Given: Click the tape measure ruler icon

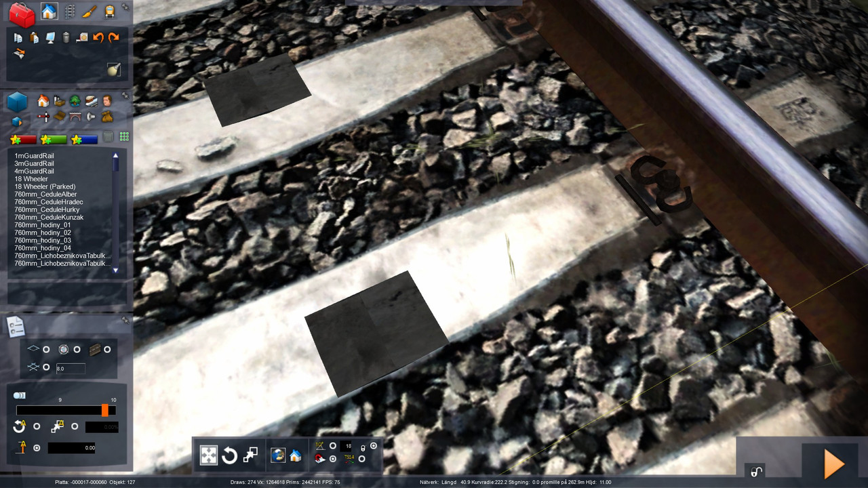Looking at the screenshot, I should click(x=82, y=37).
